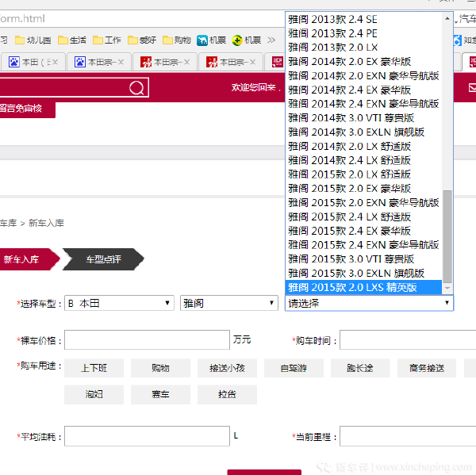Image resolution: width=476 pixels, height=475 pixels.
Task: Select the 车型点评 step tab
Action: [103, 259]
